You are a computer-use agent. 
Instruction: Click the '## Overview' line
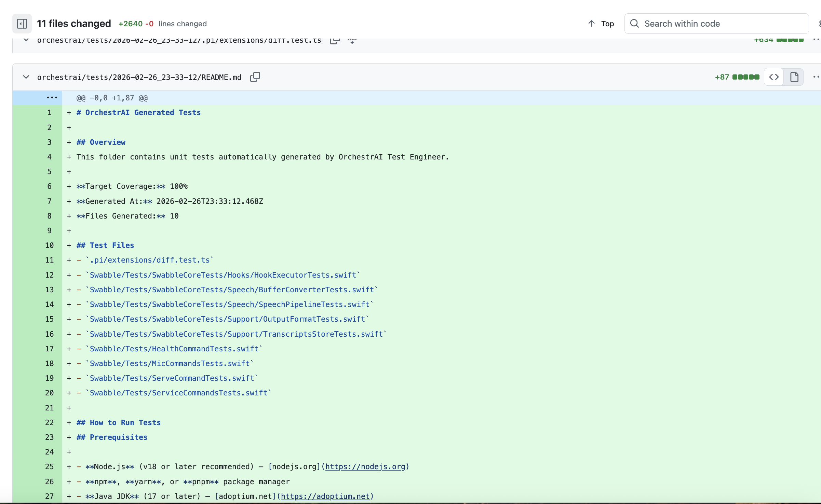pos(101,142)
